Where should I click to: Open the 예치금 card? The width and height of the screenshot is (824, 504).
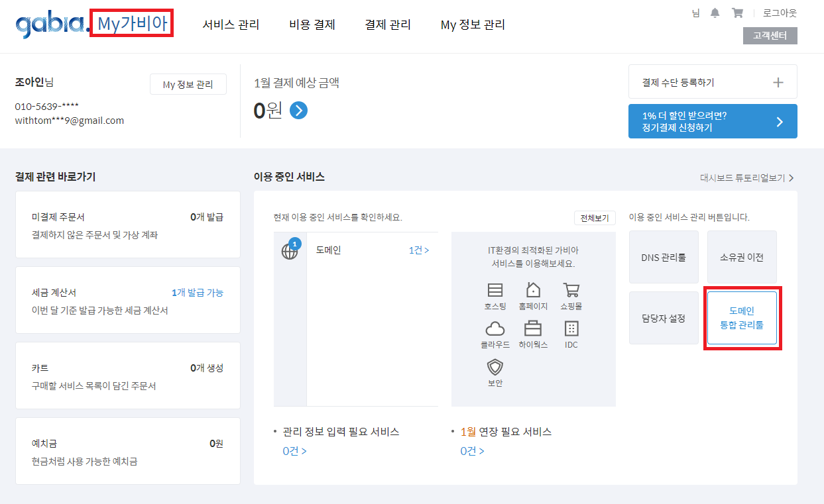coord(127,452)
